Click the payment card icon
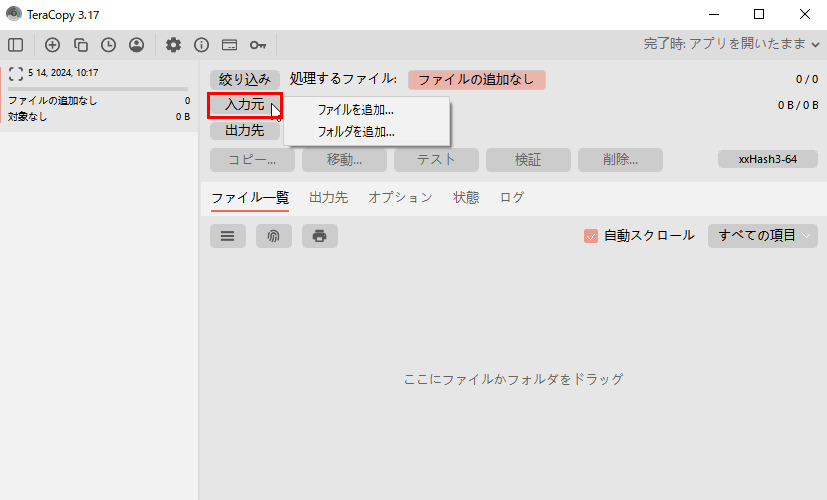This screenshot has height=500, width=827. 229,45
